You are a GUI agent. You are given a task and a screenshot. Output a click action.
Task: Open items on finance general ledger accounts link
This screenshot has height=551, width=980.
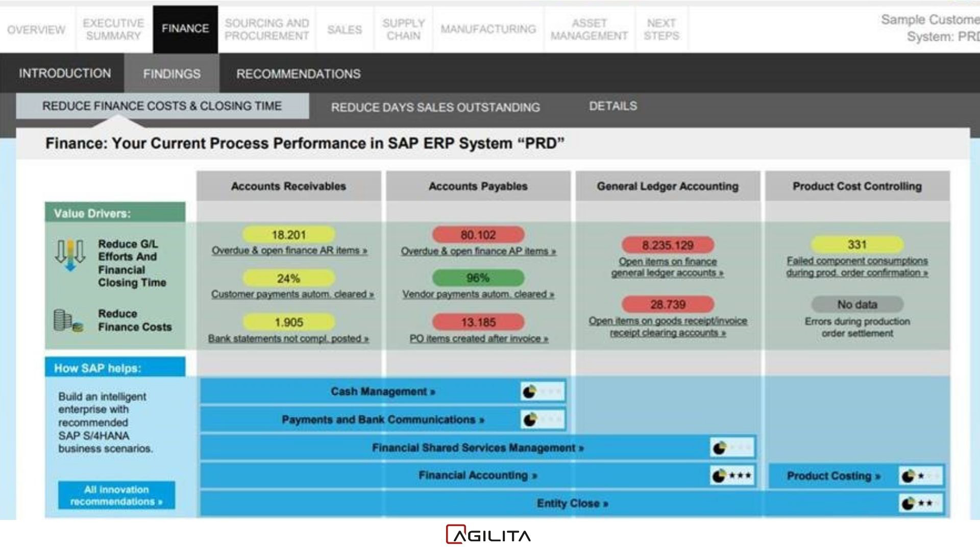click(668, 267)
